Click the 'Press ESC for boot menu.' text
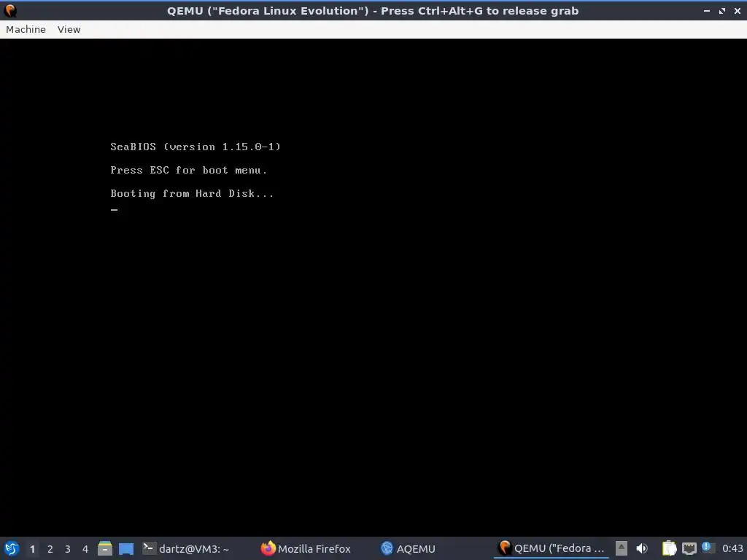The width and height of the screenshot is (747, 560). (189, 170)
